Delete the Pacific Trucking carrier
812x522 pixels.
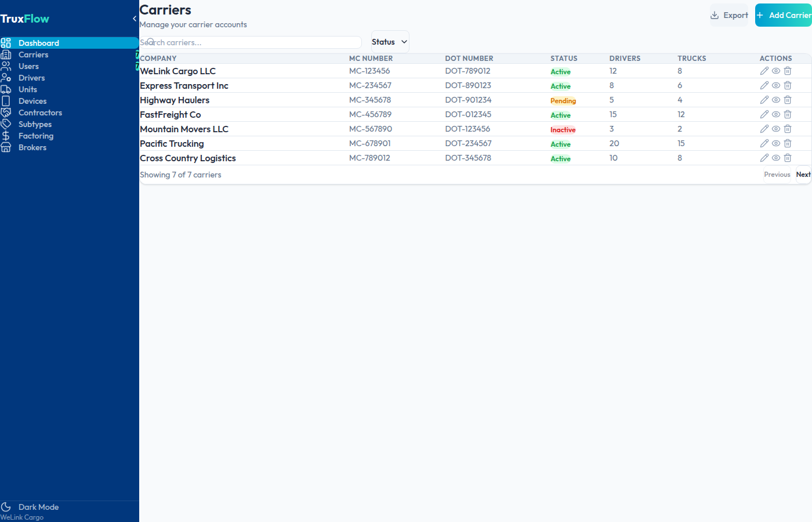coord(788,143)
